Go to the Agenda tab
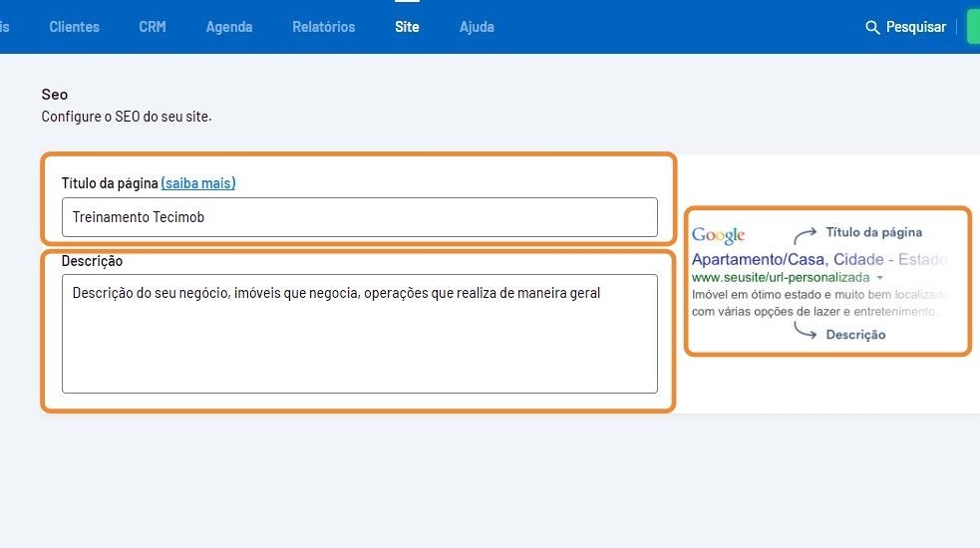This screenshot has width=980, height=548. (x=229, y=27)
